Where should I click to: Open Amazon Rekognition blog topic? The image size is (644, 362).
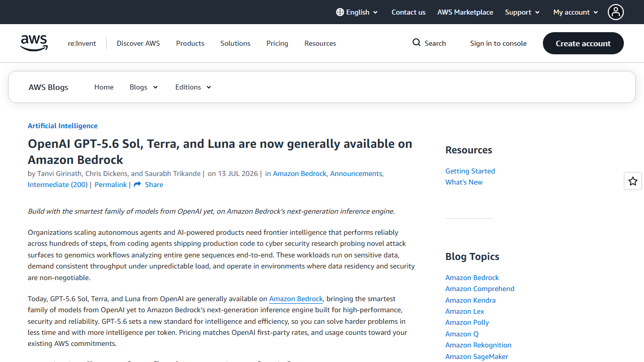pos(478,345)
